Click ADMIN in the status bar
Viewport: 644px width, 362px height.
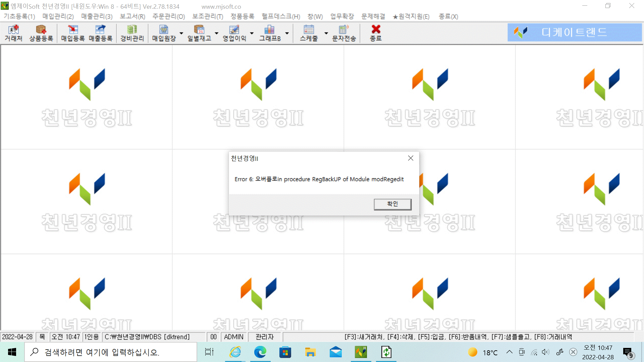[x=234, y=337]
